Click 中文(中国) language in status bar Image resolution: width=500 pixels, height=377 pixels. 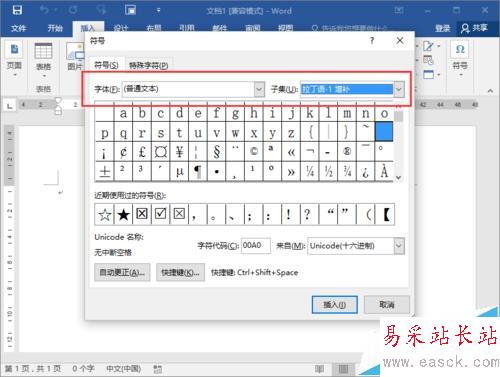tap(124, 369)
